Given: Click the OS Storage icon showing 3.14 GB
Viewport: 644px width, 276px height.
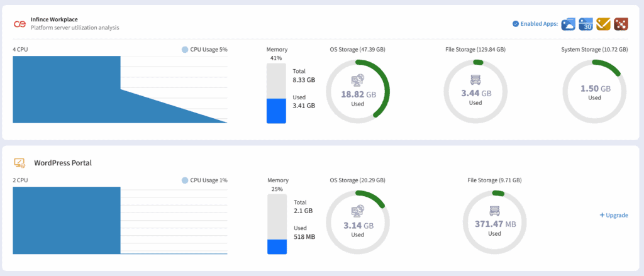Looking at the screenshot, I should 357,211.
